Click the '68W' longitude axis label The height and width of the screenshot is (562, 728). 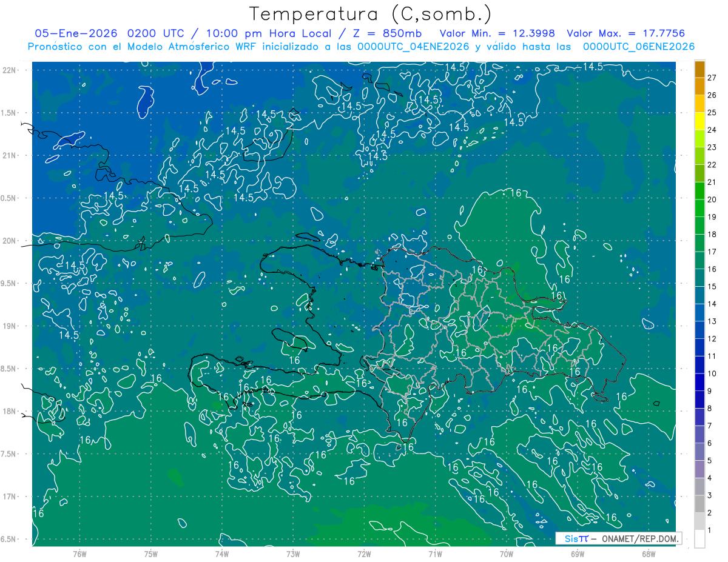click(x=649, y=554)
